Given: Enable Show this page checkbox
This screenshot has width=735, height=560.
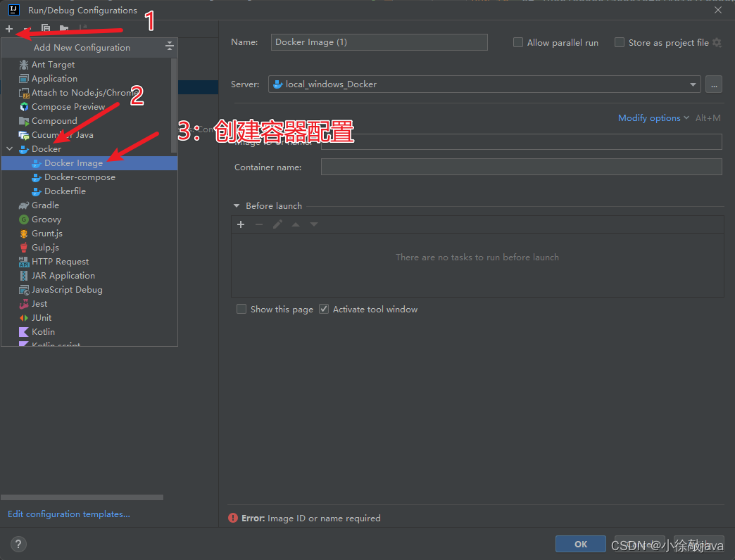Looking at the screenshot, I should click(241, 309).
